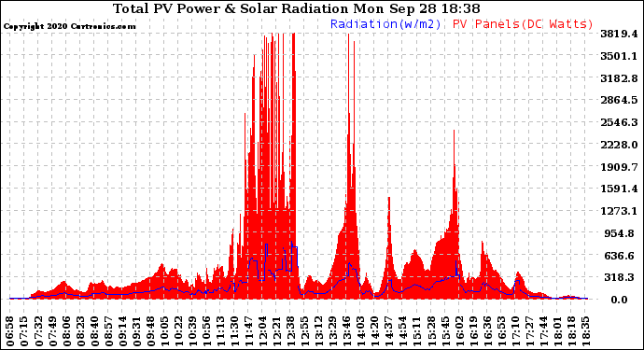
Task: Click the 11:47 time label
Action: [x=249, y=331]
